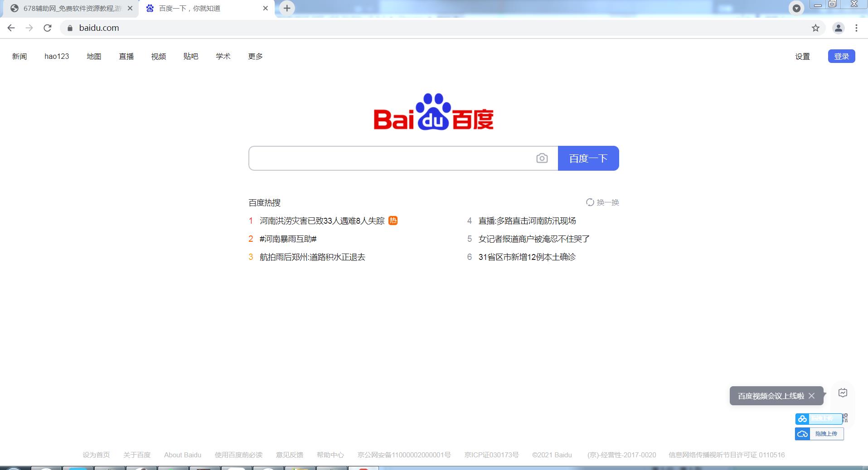The image size is (868, 470).
Task: Open the 贴吧 nav link
Action: click(191, 56)
